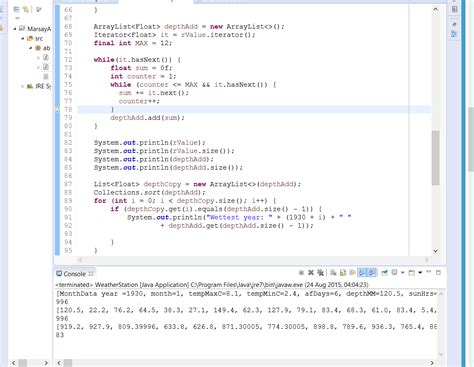This screenshot has height=367, width=474.
Task: Click the 'Wettest year: ' string literal
Action: (x=239, y=217)
